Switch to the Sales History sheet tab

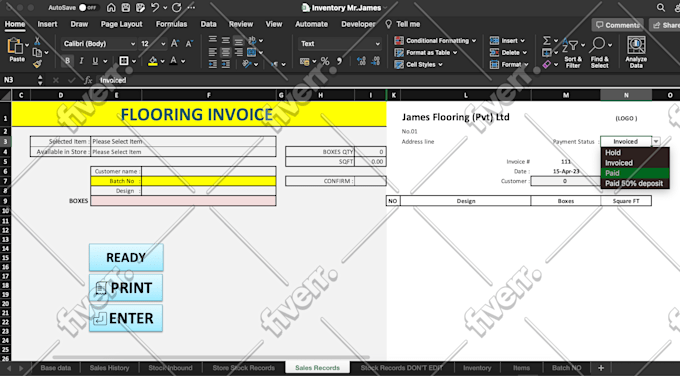pos(109,368)
